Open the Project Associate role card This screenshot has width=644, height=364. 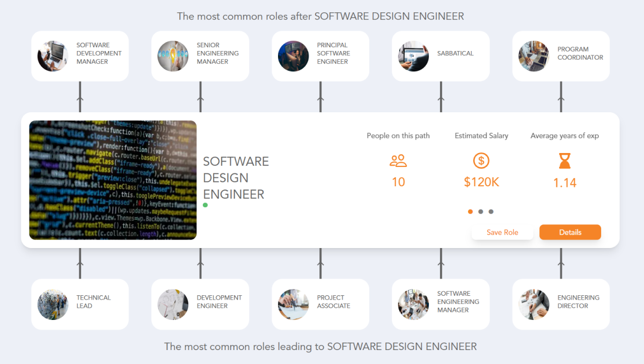(x=320, y=304)
